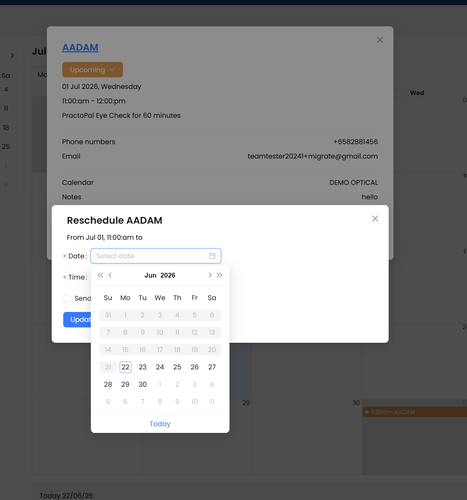Image resolution: width=467 pixels, height=500 pixels.
Task: Pick July 2 in date picker
Action: [177, 384]
